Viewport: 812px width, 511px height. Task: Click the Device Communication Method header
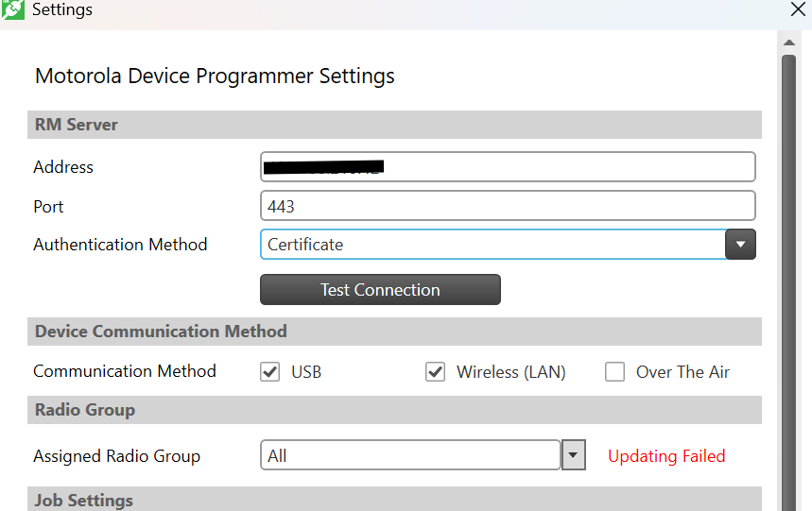click(x=394, y=332)
